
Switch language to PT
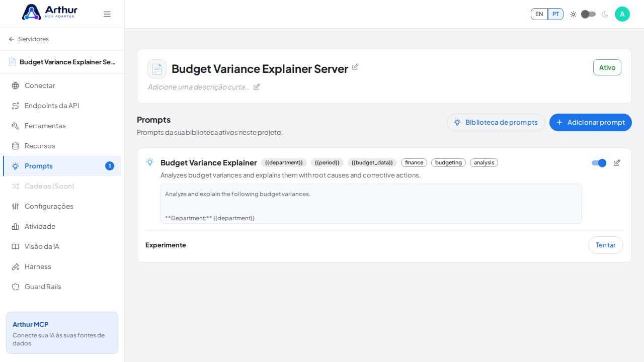555,14
